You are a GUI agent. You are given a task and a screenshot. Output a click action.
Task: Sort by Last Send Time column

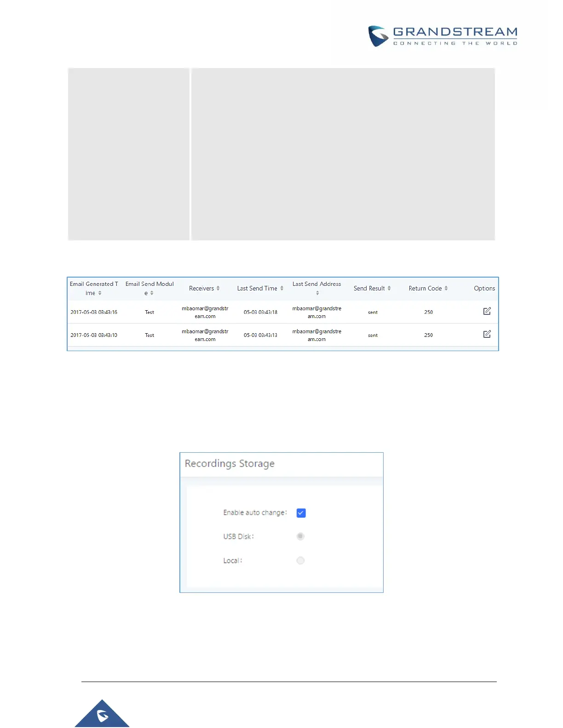point(281,289)
